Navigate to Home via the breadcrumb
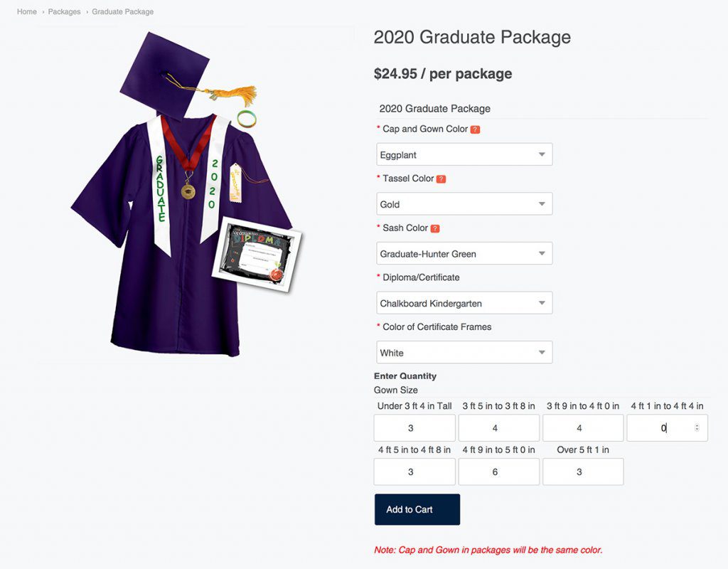This screenshot has width=728, height=569. click(26, 11)
